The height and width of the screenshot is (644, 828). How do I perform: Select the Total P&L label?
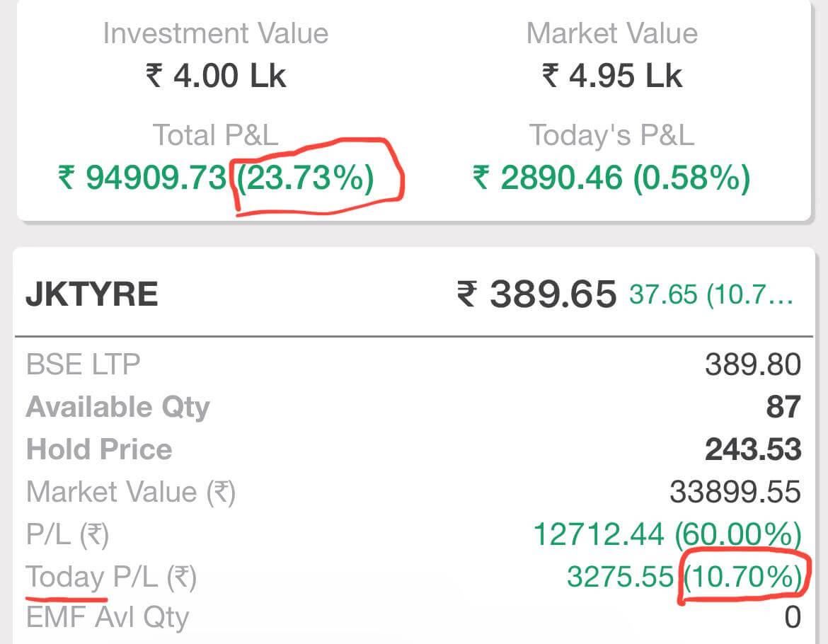pyautogui.click(x=215, y=134)
